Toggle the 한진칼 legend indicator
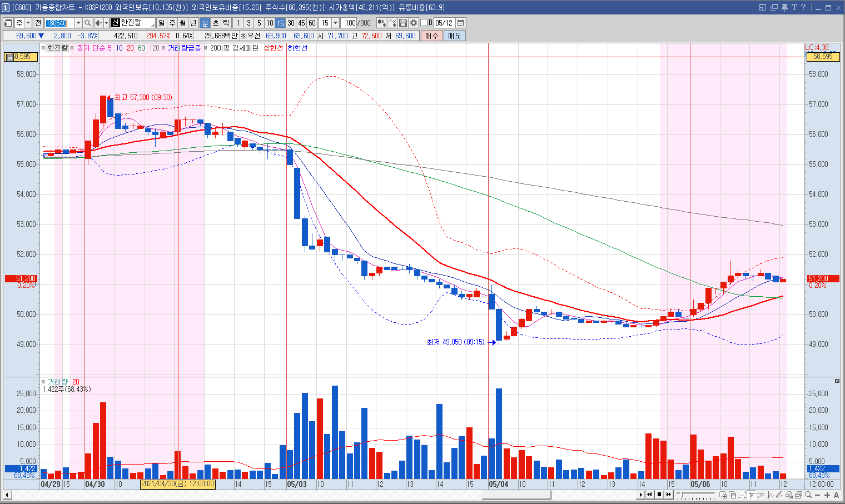The height and width of the screenshot is (504, 845). point(57,48)
